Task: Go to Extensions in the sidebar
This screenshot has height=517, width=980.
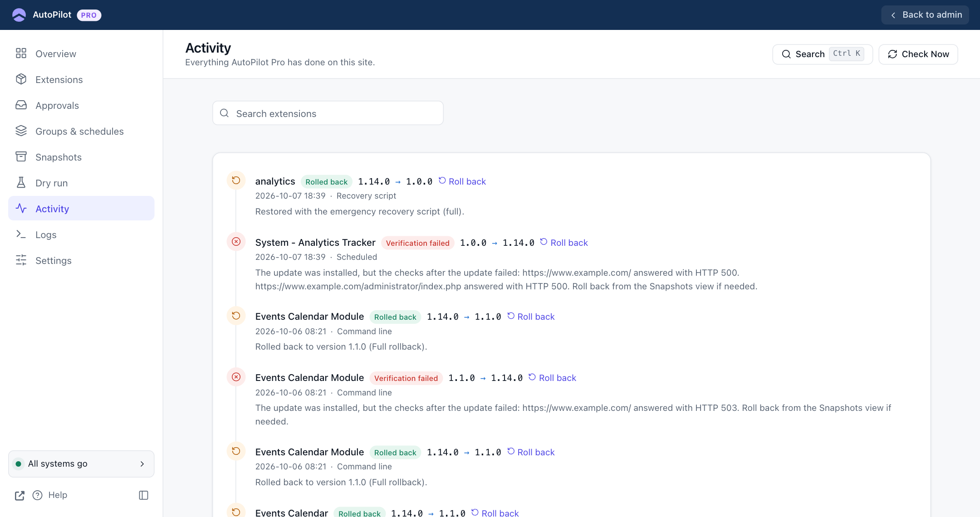Action: click(x=81, y=79)
